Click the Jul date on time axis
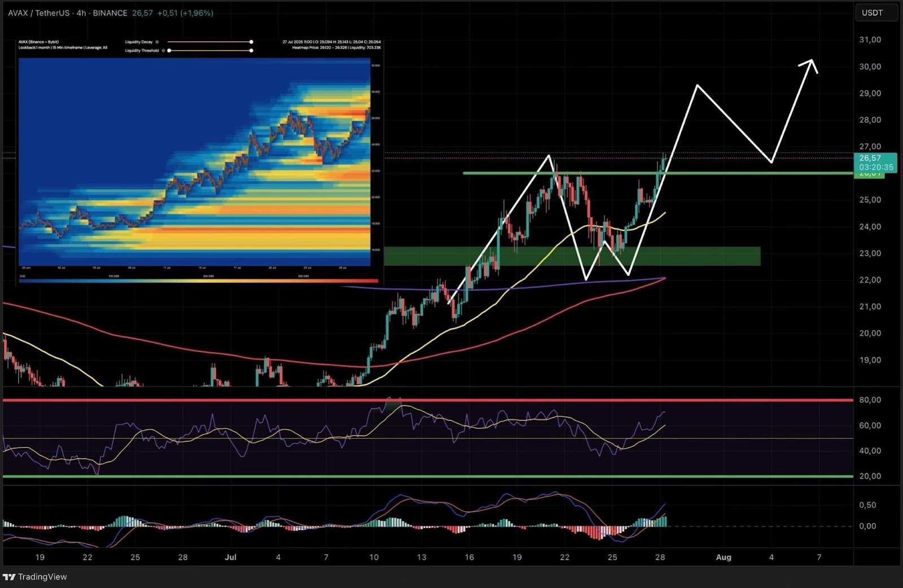Image resolution: width=903 pixels, height=588 pixels. 230,557
